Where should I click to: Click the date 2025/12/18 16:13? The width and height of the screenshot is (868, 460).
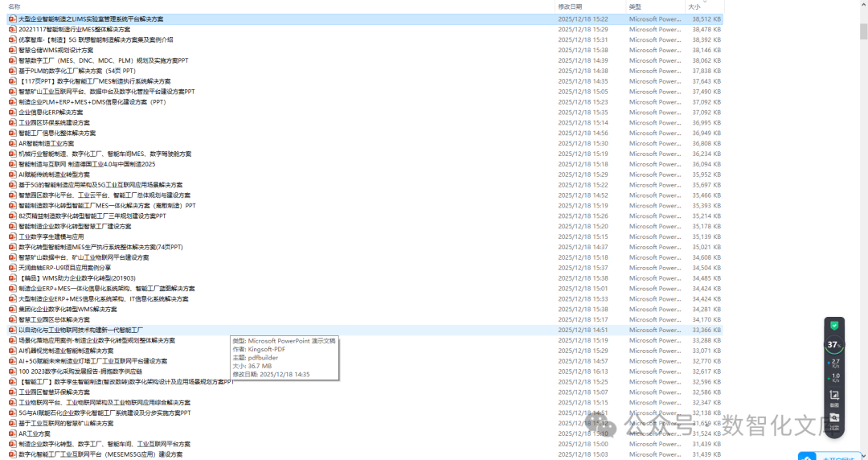(583, 372)
